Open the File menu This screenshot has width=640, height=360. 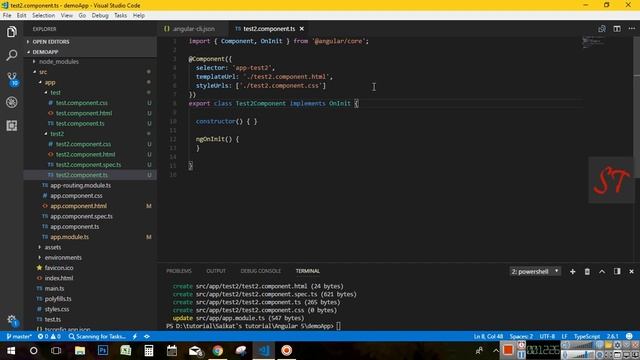point(7,16)
